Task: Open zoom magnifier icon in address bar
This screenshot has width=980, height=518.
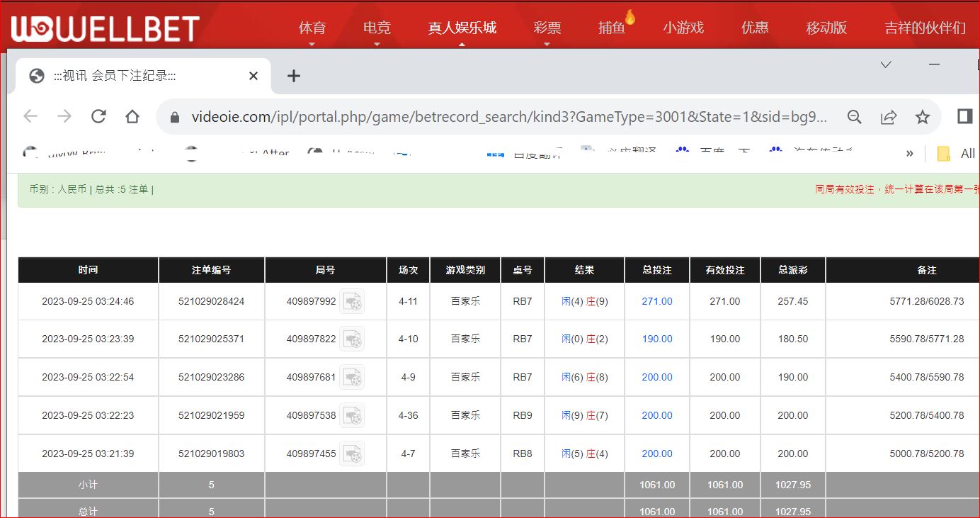Action: 855,117
